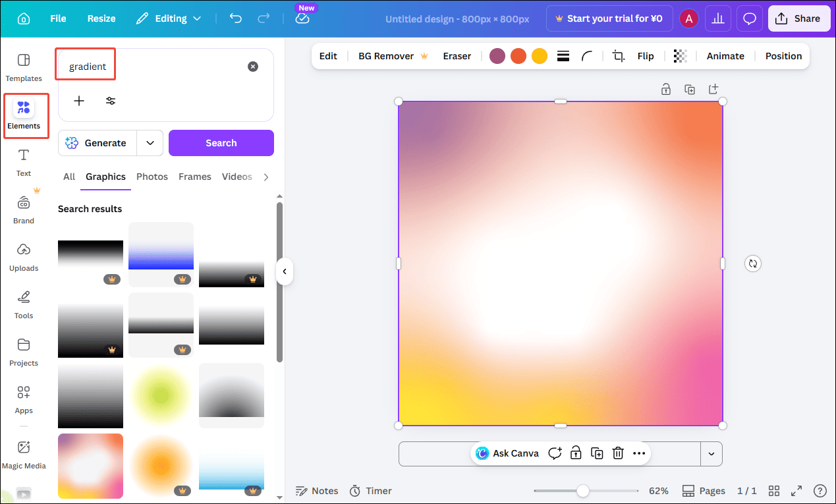
Task: Duplicate the gradient using the copy icon
Action: (597, 453)
